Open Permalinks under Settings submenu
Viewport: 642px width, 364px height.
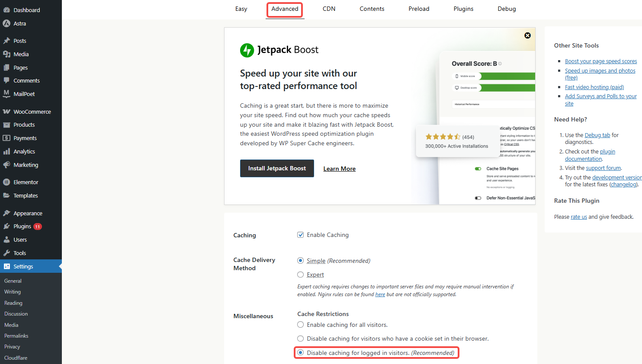coord(16,336)
